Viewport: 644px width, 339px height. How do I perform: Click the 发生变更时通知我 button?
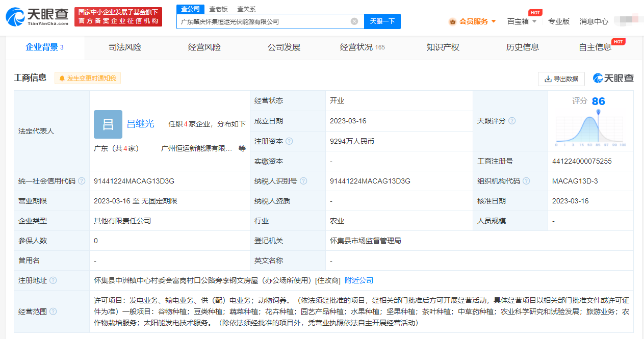click(x=88, y=79)
